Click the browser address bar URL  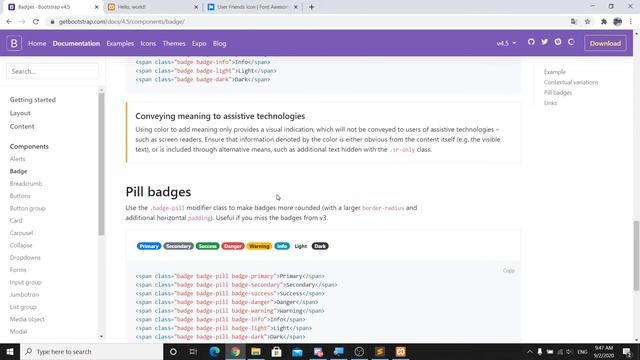(x=122, y=22)
